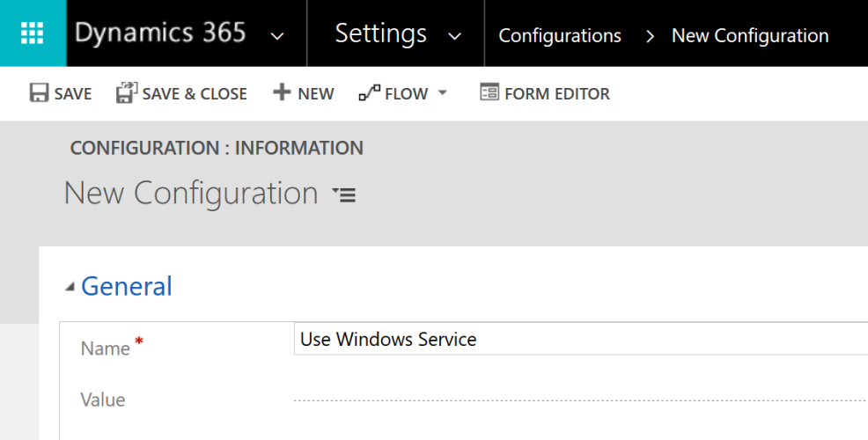Click the plus icon for New
Image resolution: width=868 pixels, height=440 pixels.
pos(282,92)
